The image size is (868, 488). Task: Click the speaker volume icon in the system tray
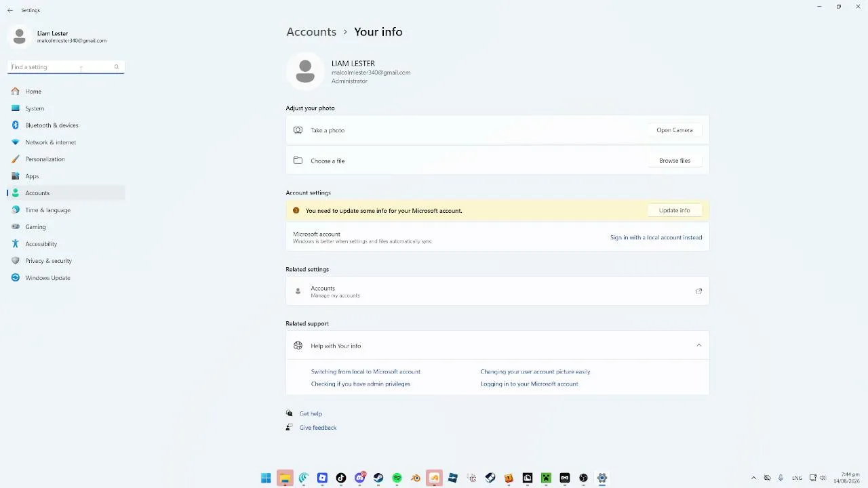click(823, 478)
